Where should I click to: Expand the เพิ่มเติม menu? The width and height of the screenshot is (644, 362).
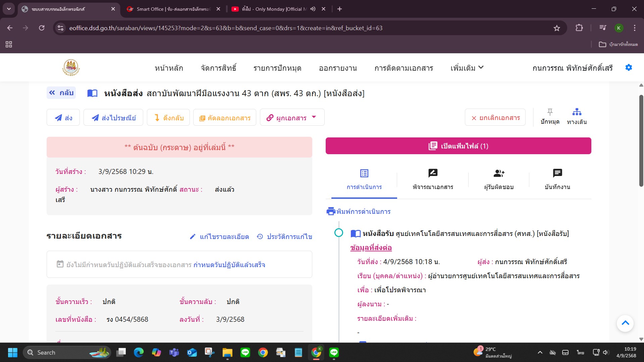click(467, 68)
